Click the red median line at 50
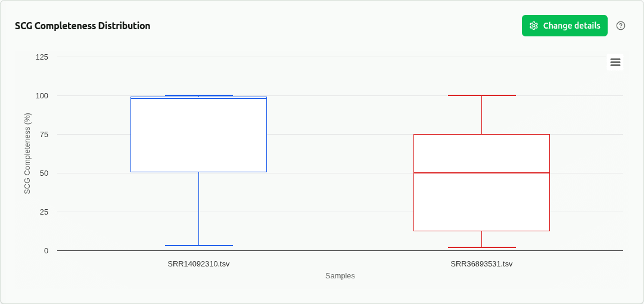The height and width of the screenshot is (304, 644). click(x=481, y=173)
